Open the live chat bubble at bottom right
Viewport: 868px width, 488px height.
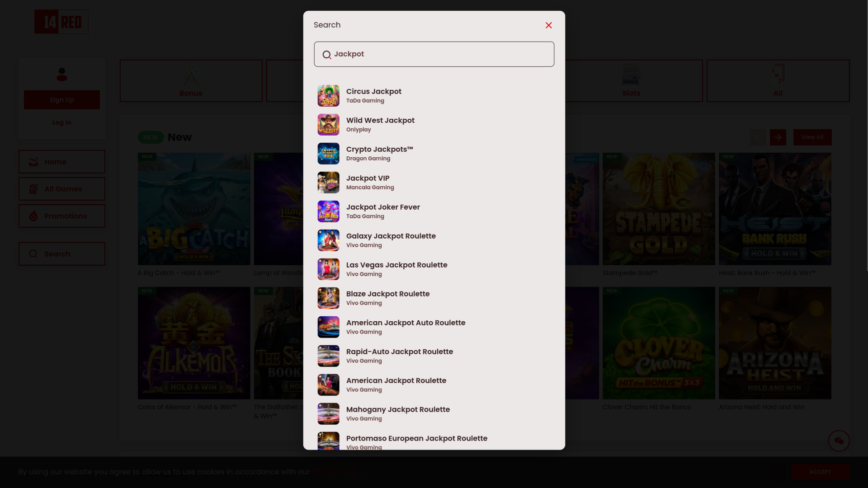[839, 441]
